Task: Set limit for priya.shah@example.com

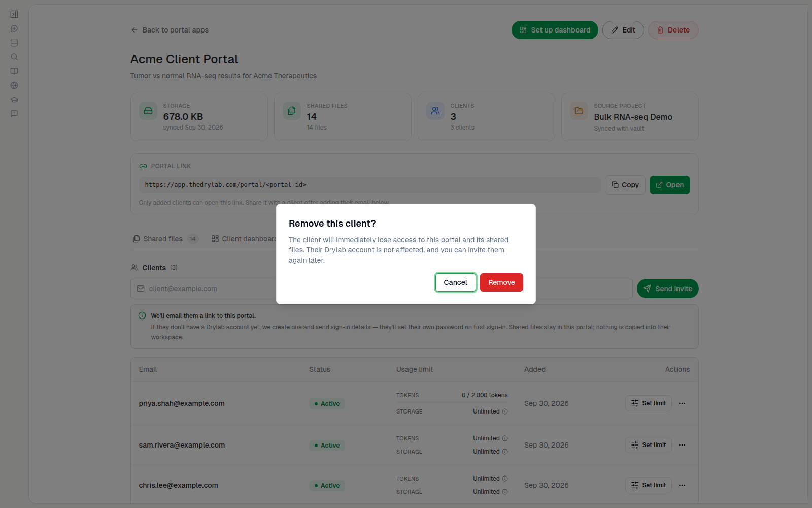Action: [x=649, y=403]
